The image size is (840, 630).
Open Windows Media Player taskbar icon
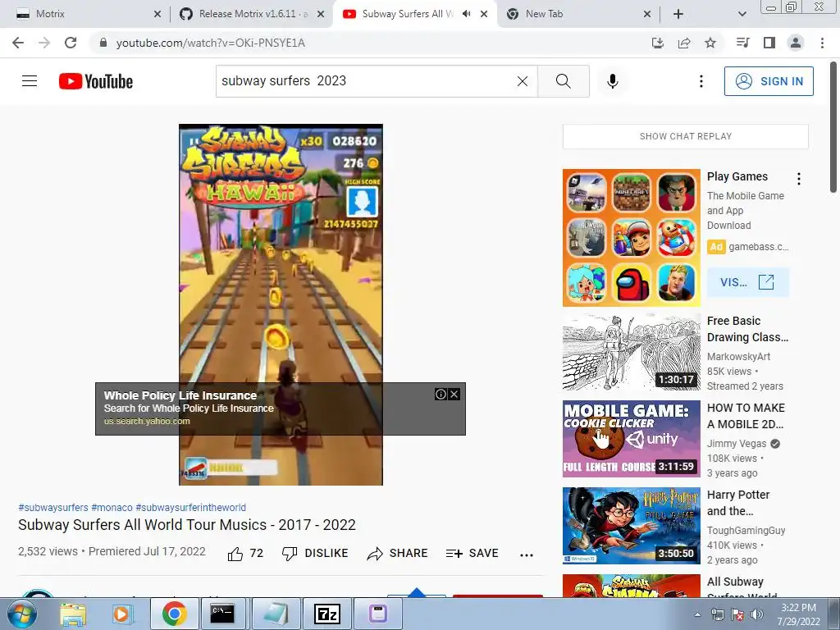click(x=123, y=614)
